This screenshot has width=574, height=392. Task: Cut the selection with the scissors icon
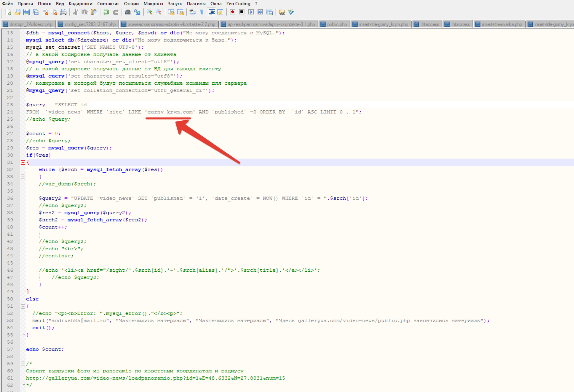point(75,12)
